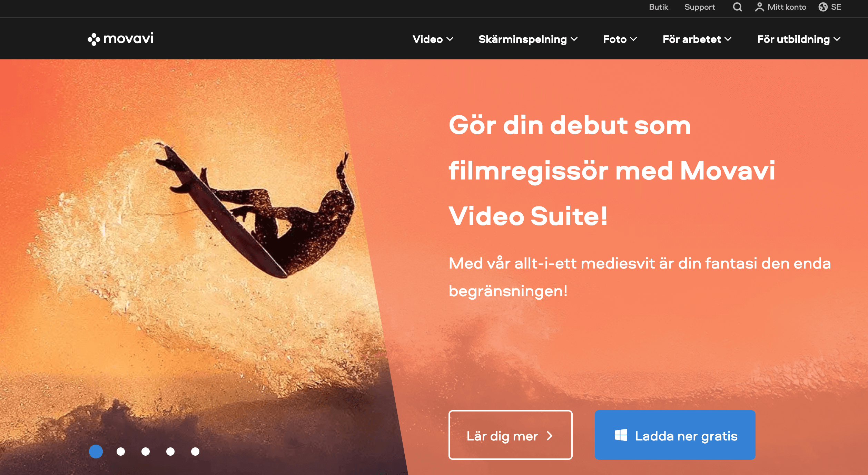
Task: Click the search magnifier icon
Action: click(x=737, y=7)
